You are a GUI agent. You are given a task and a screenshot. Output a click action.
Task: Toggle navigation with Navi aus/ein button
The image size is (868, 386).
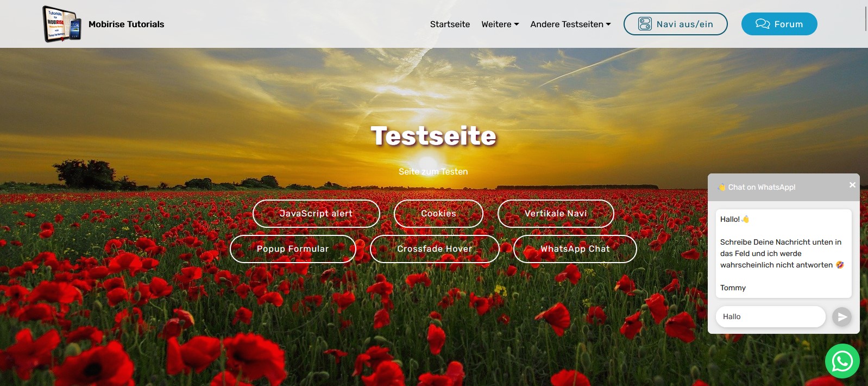click(x=675, y=24)
